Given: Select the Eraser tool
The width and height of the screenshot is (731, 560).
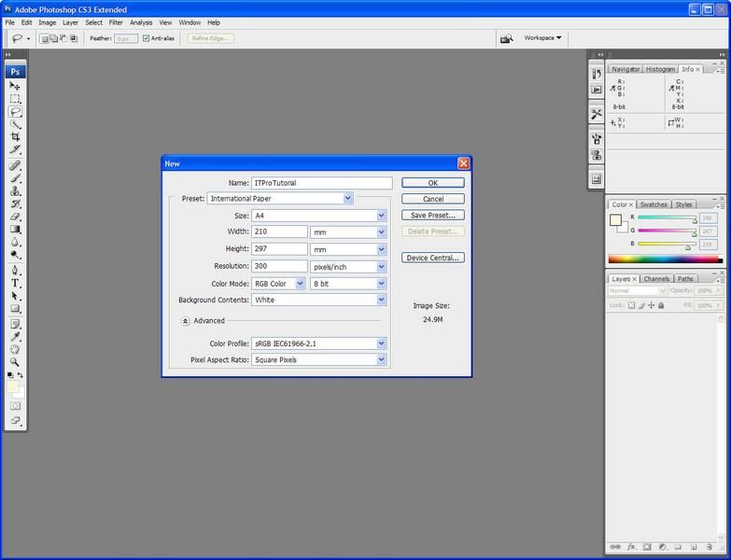Looking at the screenshot, I should (x=15, y=217).
